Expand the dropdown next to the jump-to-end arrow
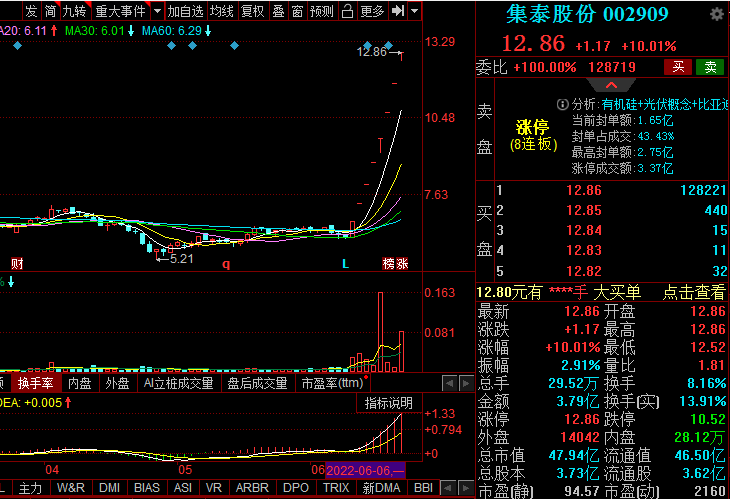Image resolution: width=730 pixels, height=499 pixels. 414,11
